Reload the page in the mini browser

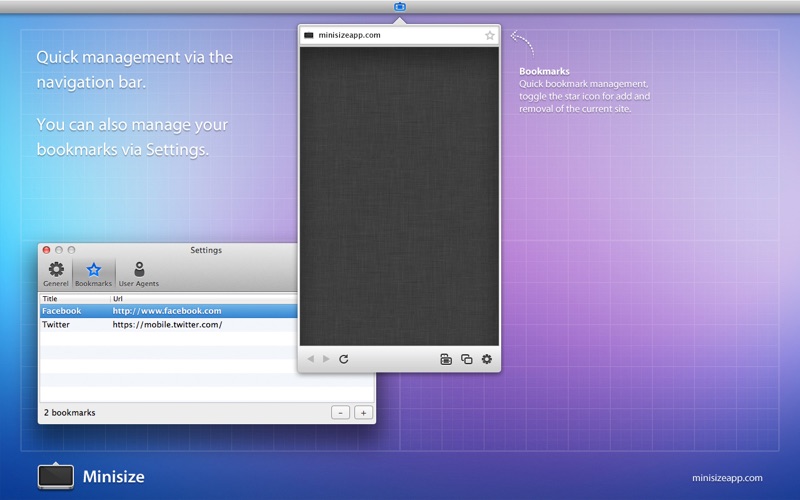(344, 359)
